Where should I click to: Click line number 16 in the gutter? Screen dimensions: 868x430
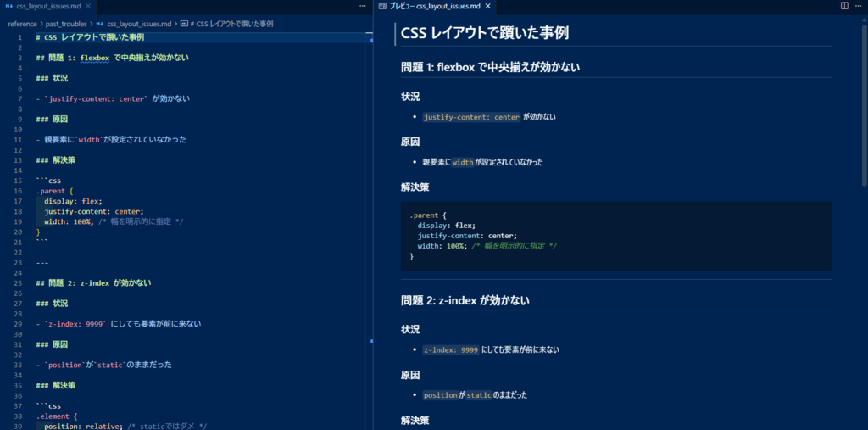(x=19, y=191)
